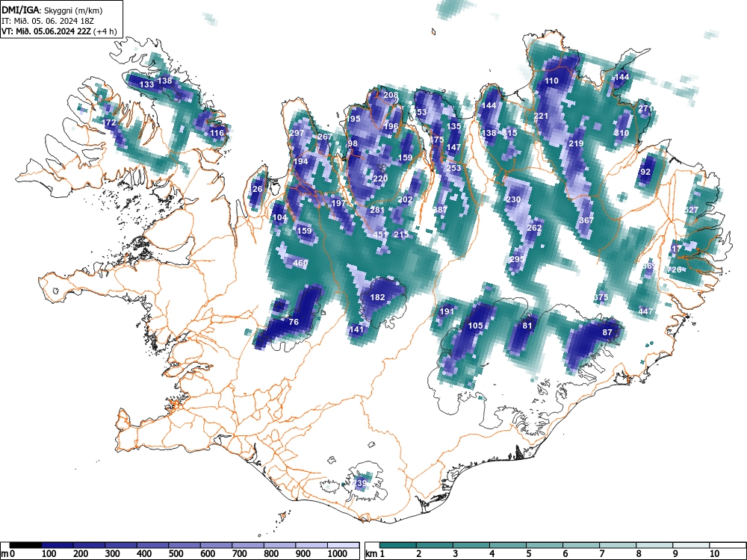The image size is (747, 560).
Task: Pick the light swatch between 8 and 9 km
Action: tap(654, 545)
